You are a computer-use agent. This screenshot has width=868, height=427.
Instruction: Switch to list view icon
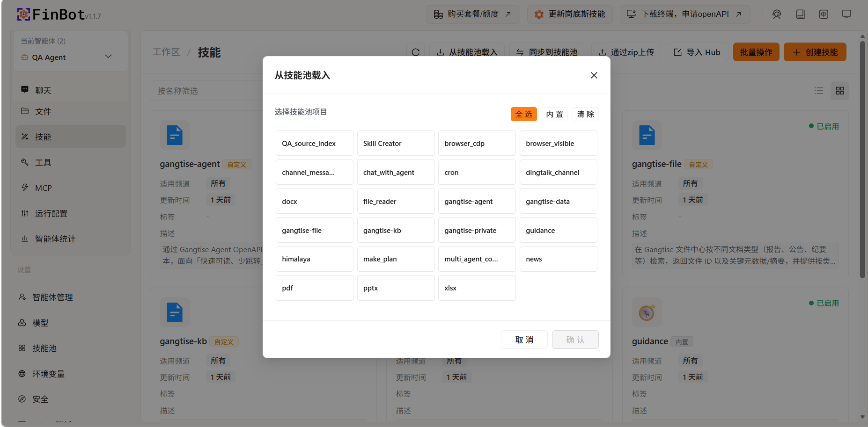pos(818,91)
